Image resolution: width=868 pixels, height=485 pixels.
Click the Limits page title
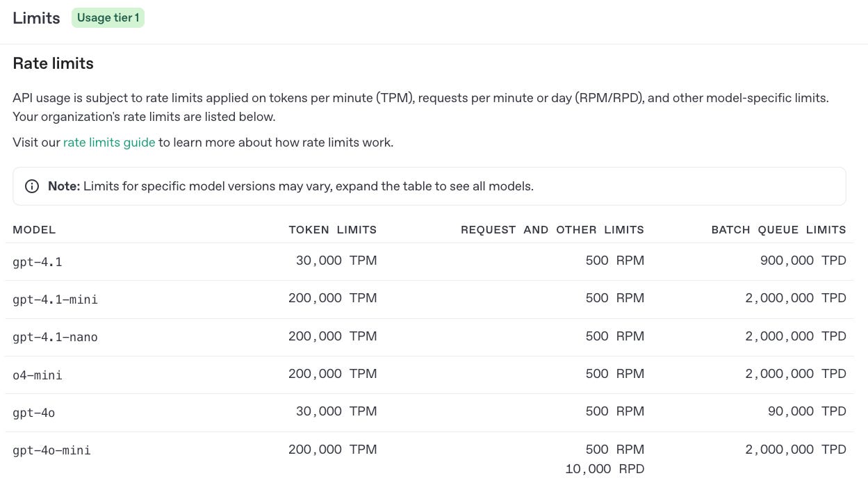36,18
